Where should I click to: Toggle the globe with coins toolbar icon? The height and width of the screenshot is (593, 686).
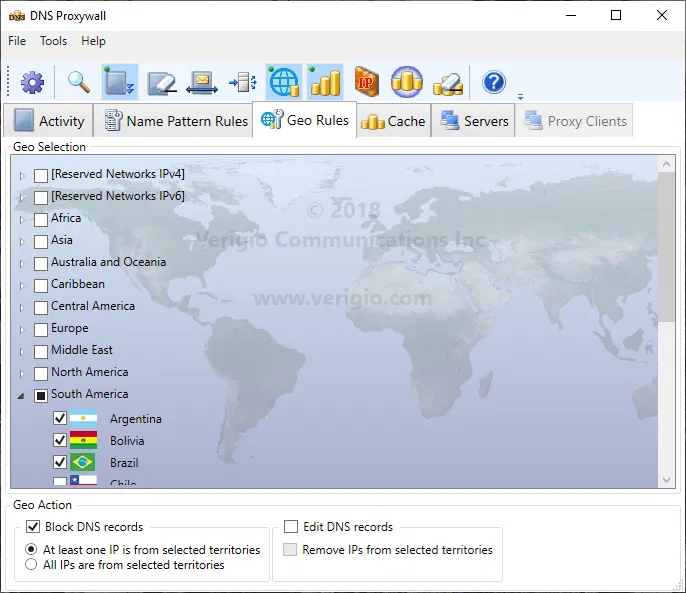tap(284, 82)
